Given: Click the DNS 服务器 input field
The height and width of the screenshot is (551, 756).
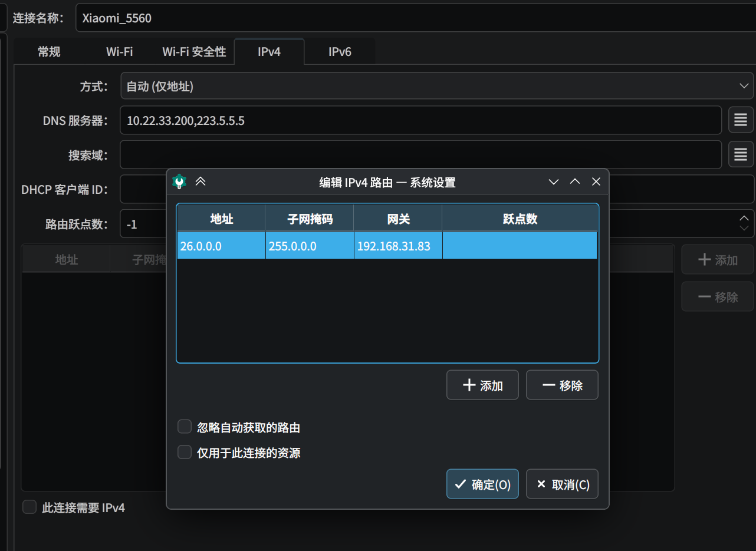Looking at the screenshot, I should point(421,120).
